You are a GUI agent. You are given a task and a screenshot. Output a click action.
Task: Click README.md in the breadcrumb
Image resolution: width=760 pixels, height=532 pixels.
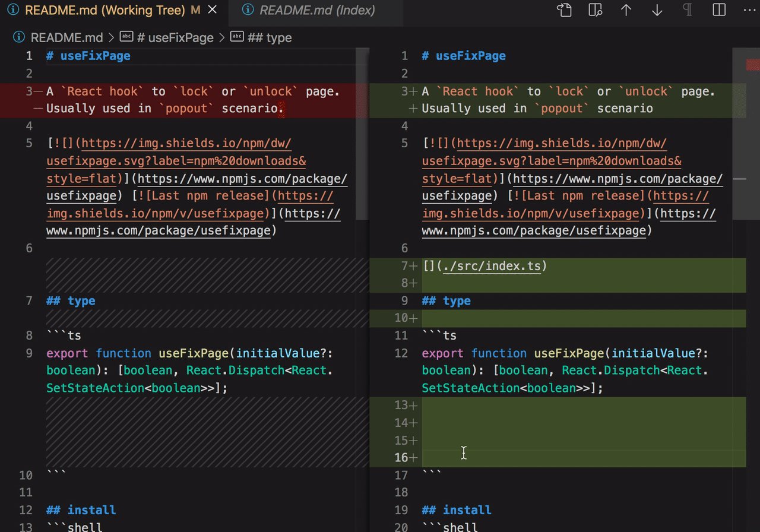pos(66,37)
